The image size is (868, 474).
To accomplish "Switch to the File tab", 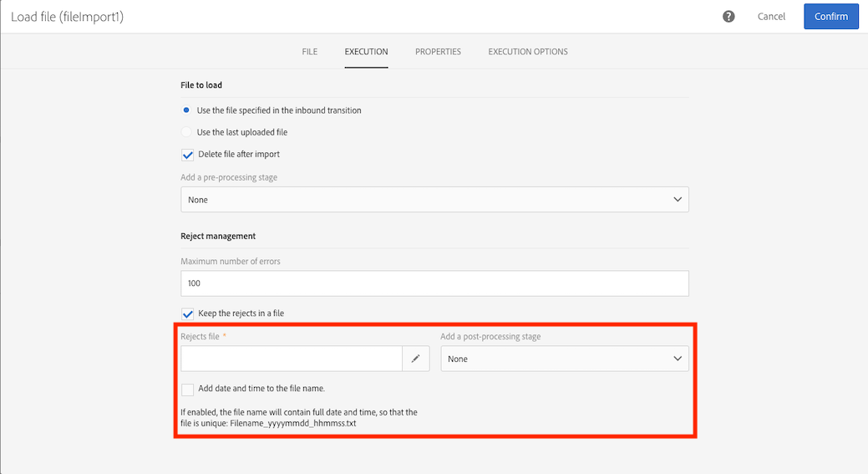I will tap(309, 52).
